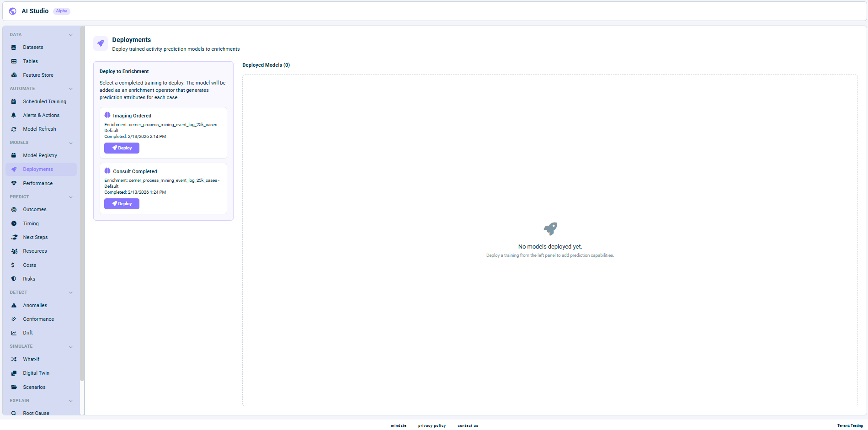Click the Outcomes target icon
The width and height of the screenshot is (868, 430).
click(14, 210)
